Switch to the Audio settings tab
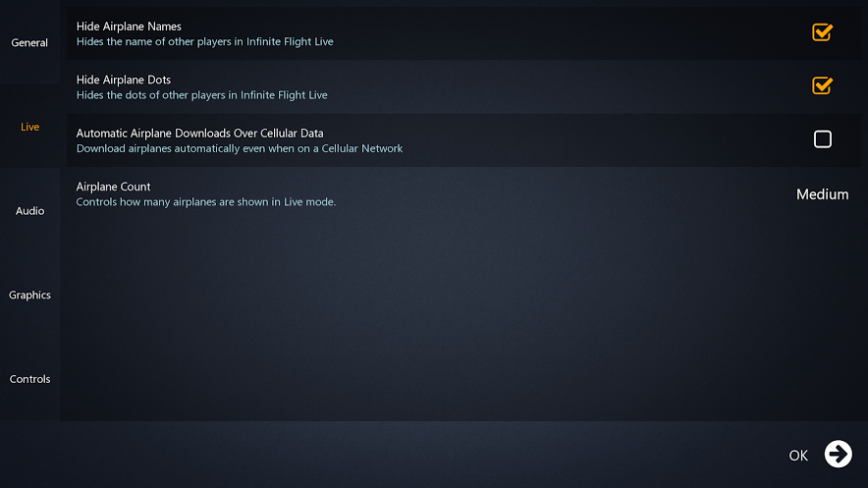The width and height of the screenshot is (868, 488). click(x=29, y=211)
